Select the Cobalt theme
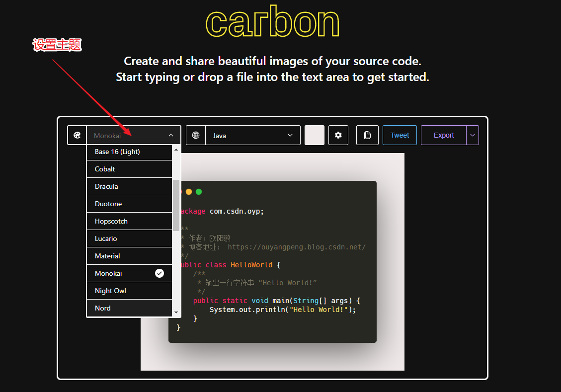 [129, 169]
